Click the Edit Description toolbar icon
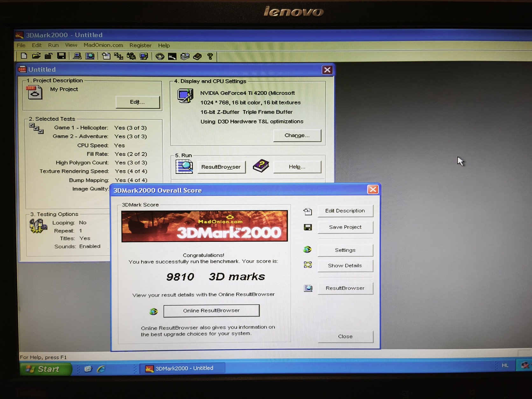This screenshot has height=399, width=532. (x=106, y=56)
